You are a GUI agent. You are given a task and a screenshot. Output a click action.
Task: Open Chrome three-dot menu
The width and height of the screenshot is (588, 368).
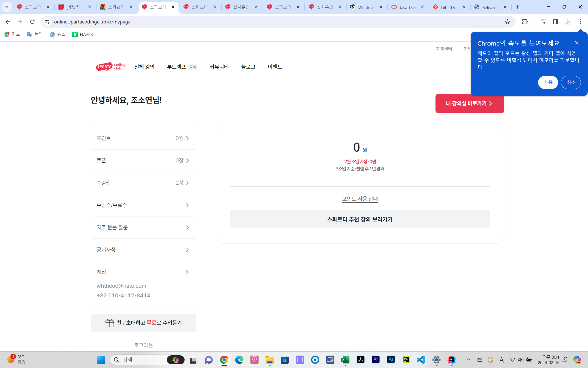point(580,22)
